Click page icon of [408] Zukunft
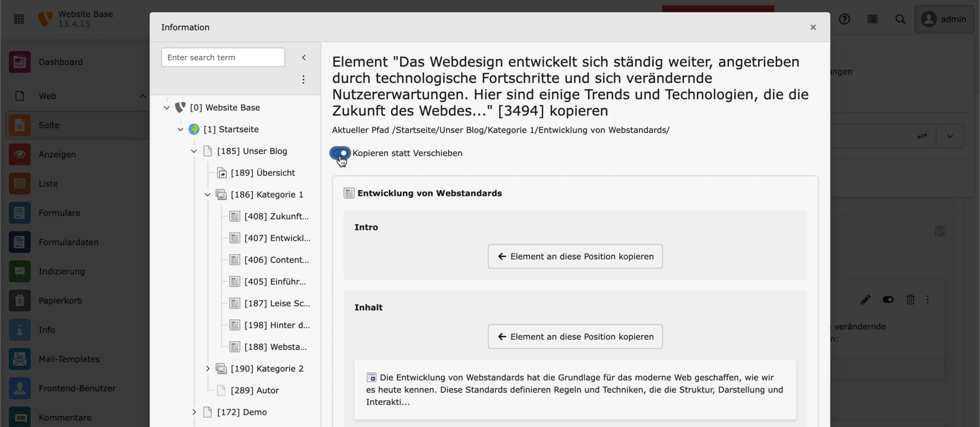 pos(235,216)
